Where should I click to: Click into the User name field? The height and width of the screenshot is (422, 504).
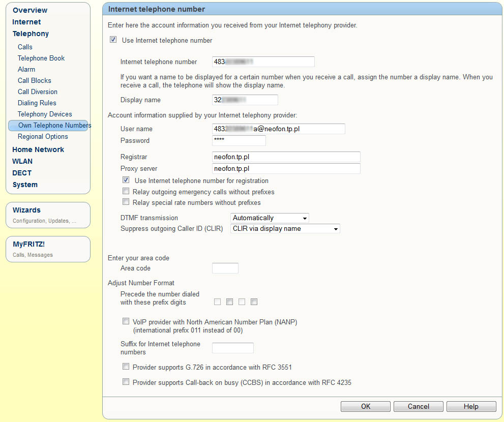pyautogui.click(x=278, y=129)
